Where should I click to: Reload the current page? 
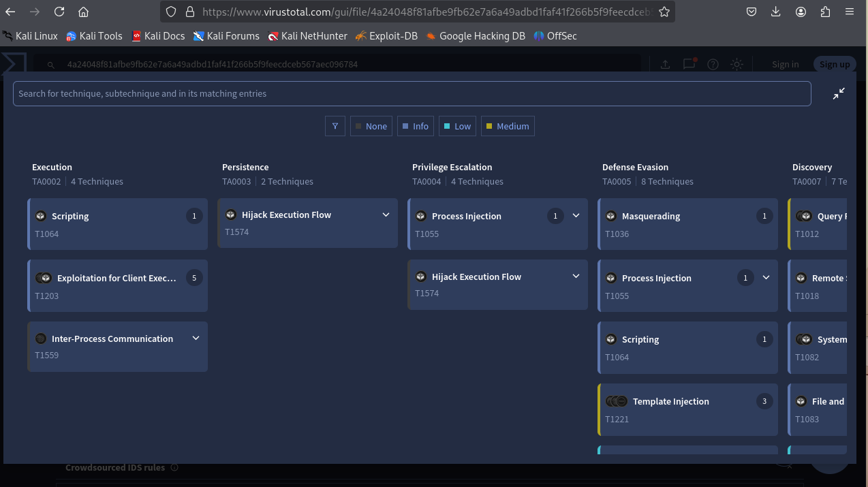pyautogui.click(x=59, y=12)
